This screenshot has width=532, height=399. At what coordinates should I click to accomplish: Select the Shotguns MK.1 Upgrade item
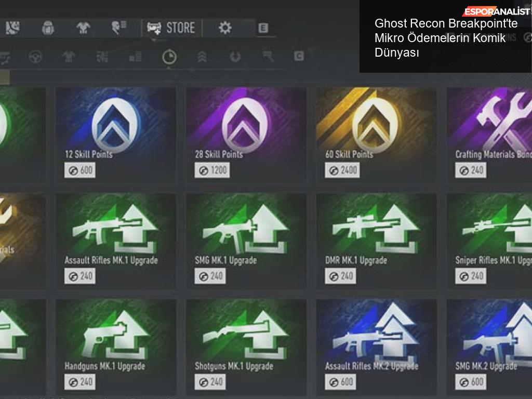pos(246,347)
